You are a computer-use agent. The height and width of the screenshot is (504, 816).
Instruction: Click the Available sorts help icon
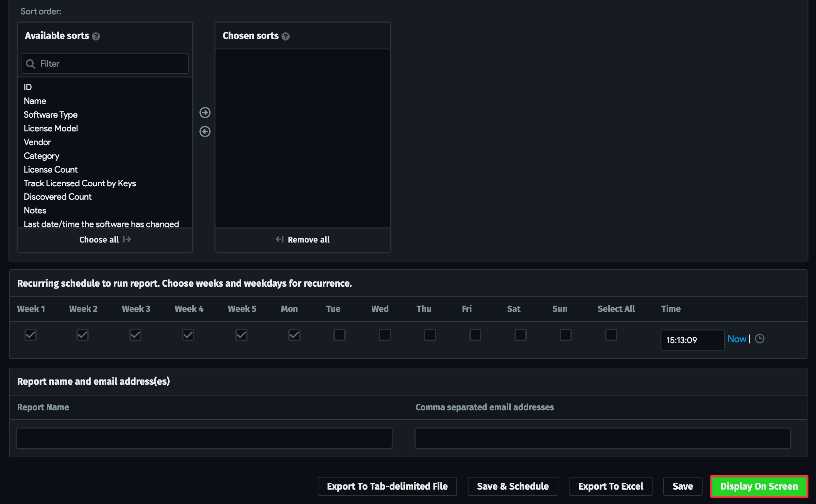[96, 36]
